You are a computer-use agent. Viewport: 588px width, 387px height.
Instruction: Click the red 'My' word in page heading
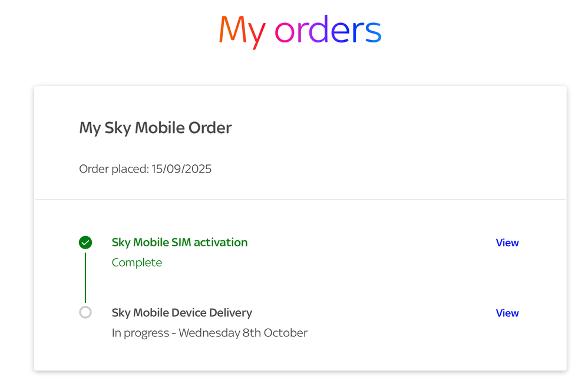(x=242, y=31)
